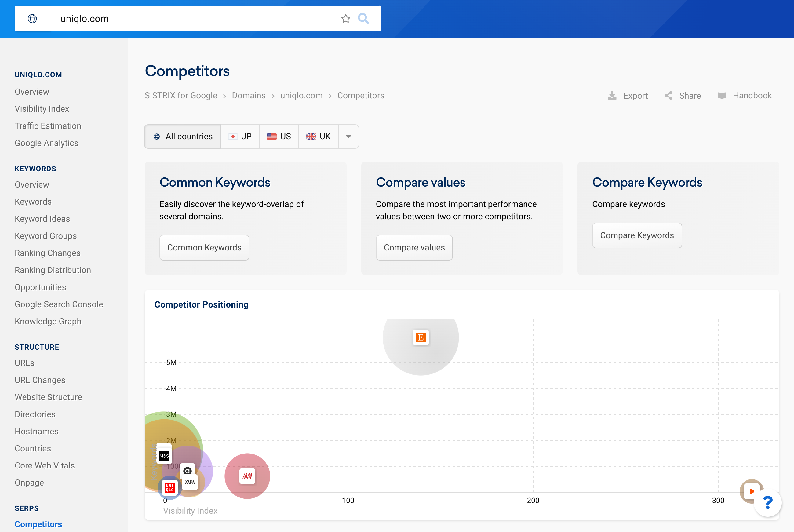Open Hostnames in the sidebar

click(36, 431)
